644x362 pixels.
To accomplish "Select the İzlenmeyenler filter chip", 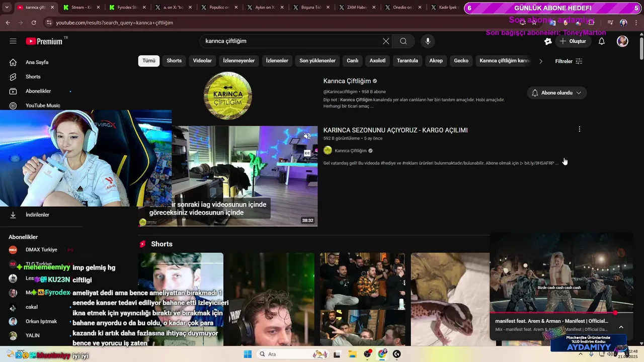I will tap(239, 61).
